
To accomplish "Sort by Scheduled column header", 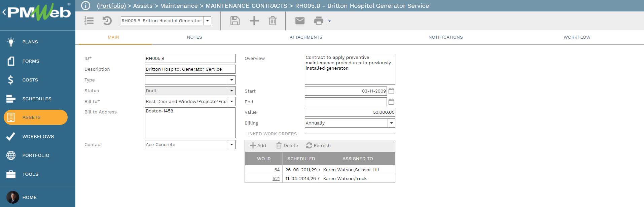I will (301, 159).
